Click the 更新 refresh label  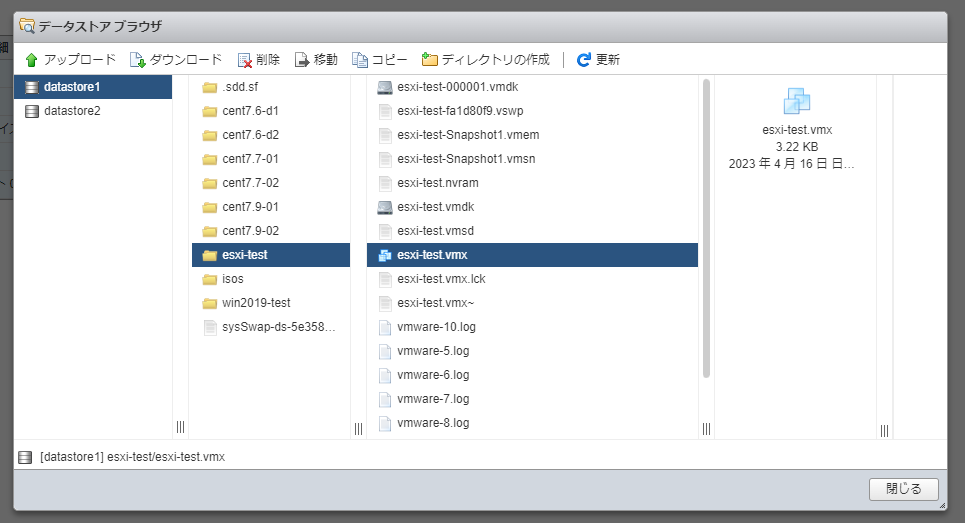pyautogui.click(x=607, y=60)
